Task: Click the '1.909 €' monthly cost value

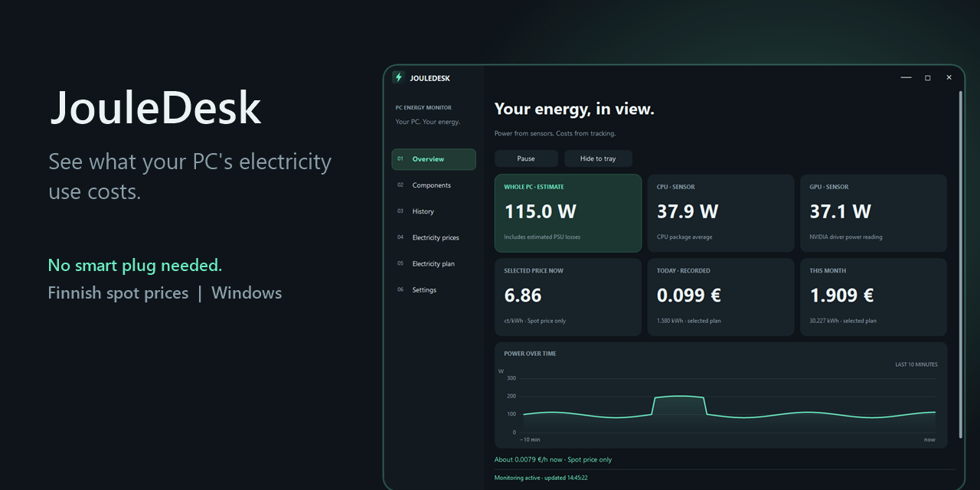Action: 842,296
